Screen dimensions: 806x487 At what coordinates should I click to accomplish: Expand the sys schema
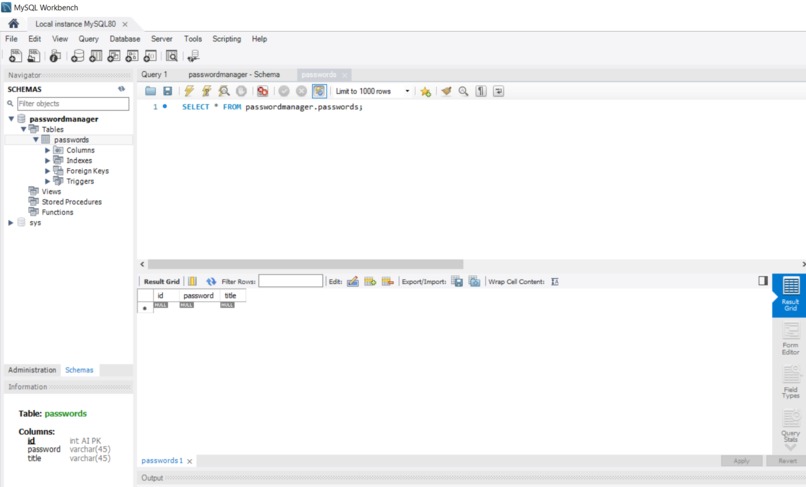pyautogui.click(x=10, y=223)
